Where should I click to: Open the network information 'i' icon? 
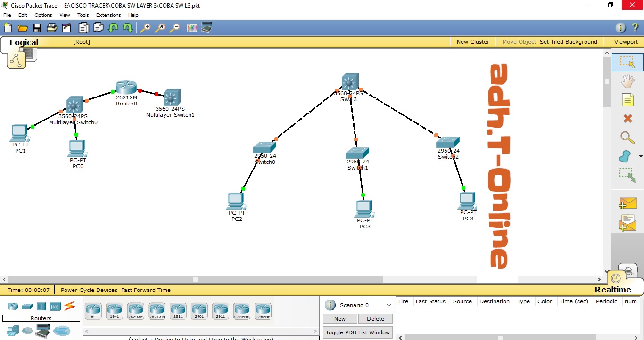621,28
